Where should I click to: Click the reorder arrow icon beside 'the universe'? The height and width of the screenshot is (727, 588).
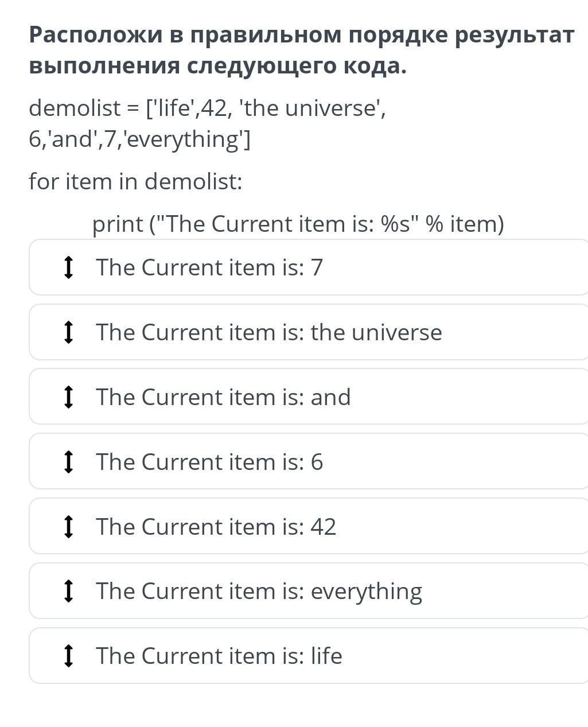[x=68, y=332]
